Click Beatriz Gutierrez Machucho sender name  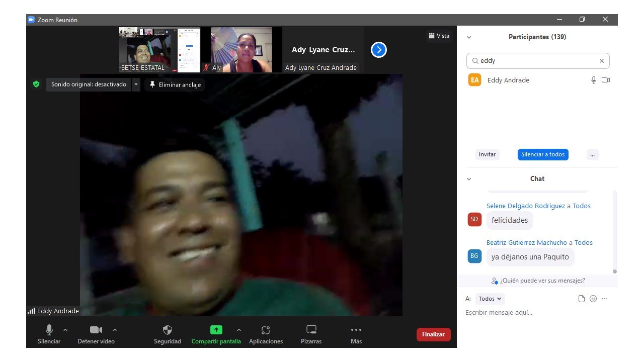click(527, 242)
